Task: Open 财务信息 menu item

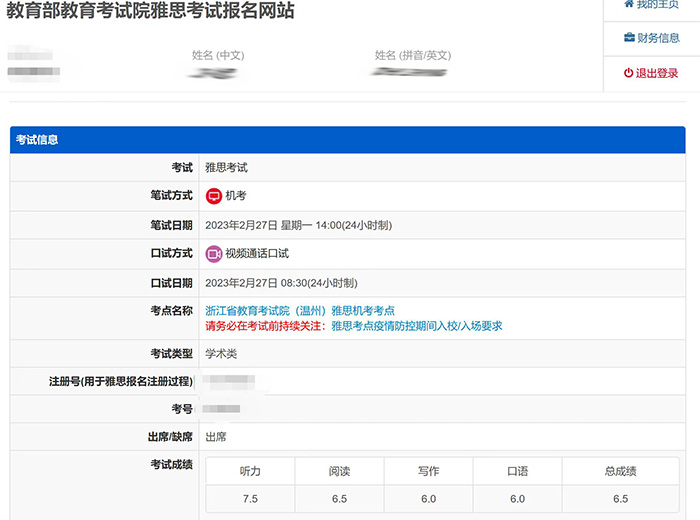Action: click(651, 38)
